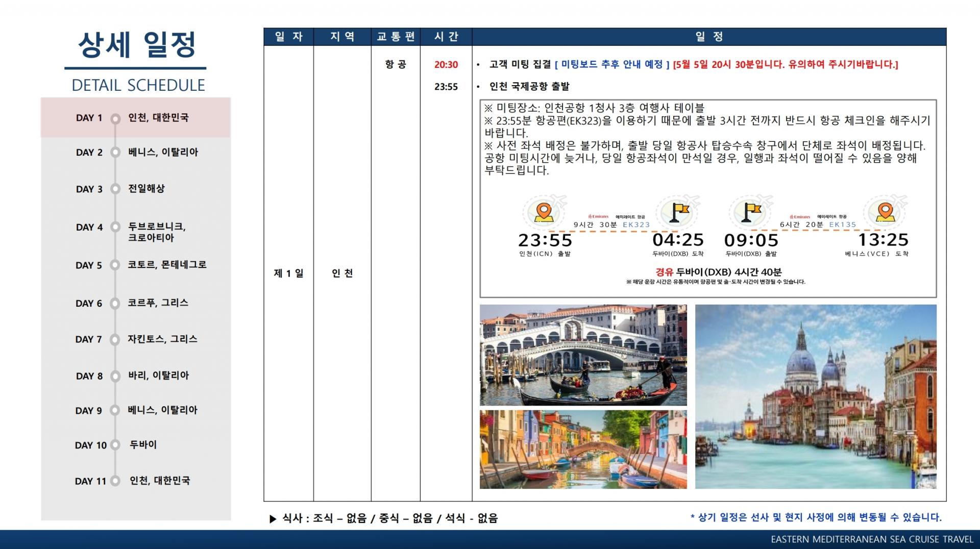Click 코르푸, 그리스 in the day list
The height and width of the screenshot is (549, 980).
tap(158, 303)
